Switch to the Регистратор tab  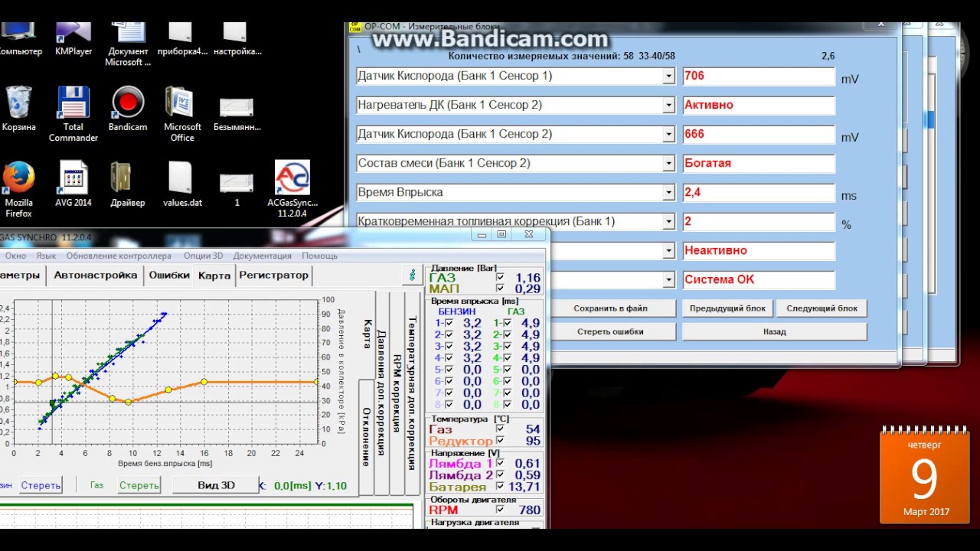coord(273,275)
